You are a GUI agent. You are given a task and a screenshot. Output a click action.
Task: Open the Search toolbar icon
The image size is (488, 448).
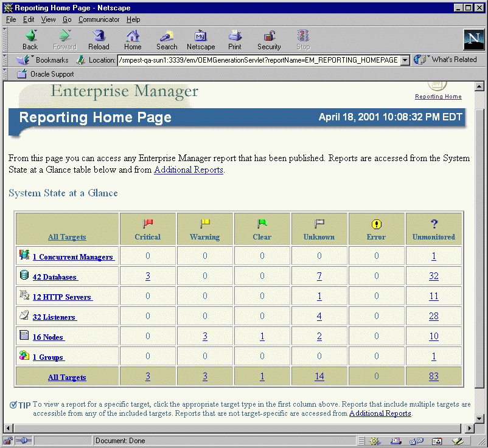pyautogui.click(x=166, y=36)
